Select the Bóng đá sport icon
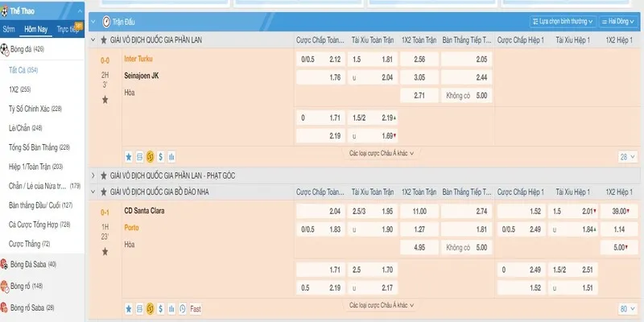This screenshot has height=322, width=644. 5,49
